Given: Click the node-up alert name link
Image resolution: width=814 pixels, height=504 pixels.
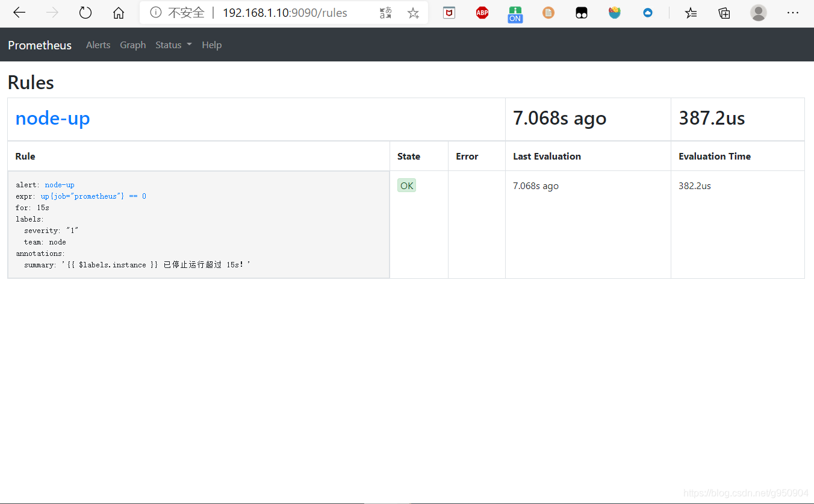Looking at the screenshot, I should point(60,185).
